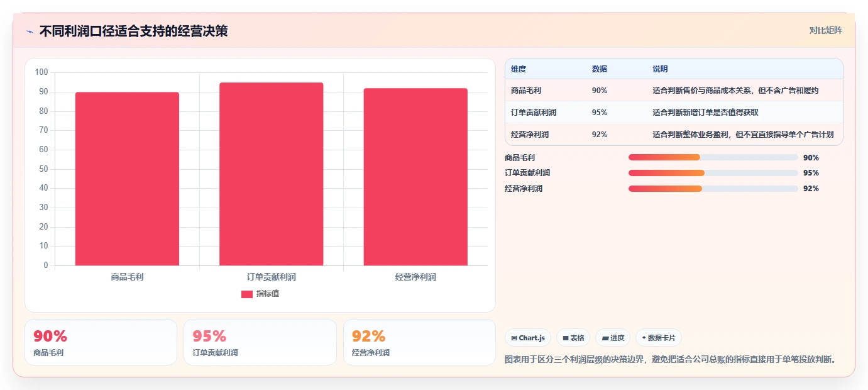The image size is (868, 390).
Task: Click the 95% value beside progress bars
Action: point(811,173)
